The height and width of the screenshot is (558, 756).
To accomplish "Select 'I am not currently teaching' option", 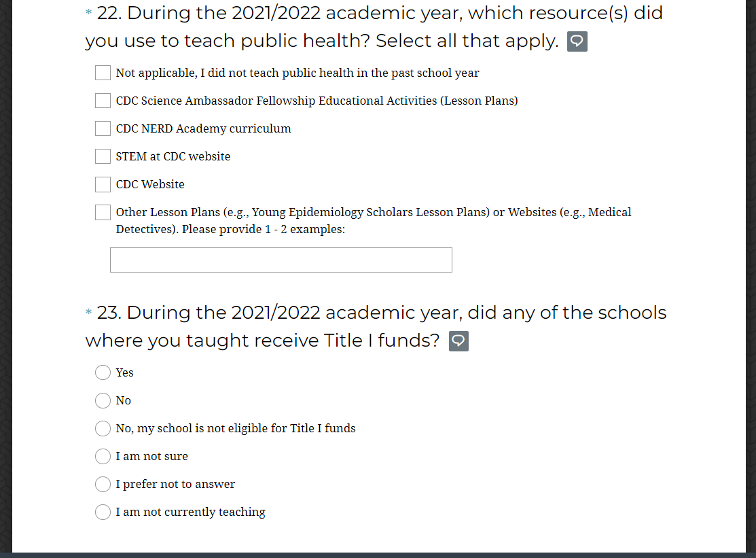I will click(103, 512).
